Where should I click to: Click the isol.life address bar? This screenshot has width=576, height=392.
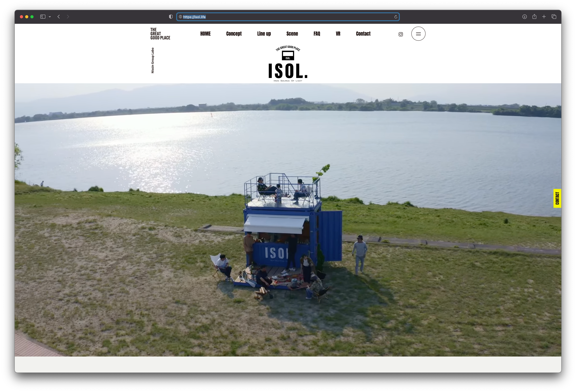point(288,17)
